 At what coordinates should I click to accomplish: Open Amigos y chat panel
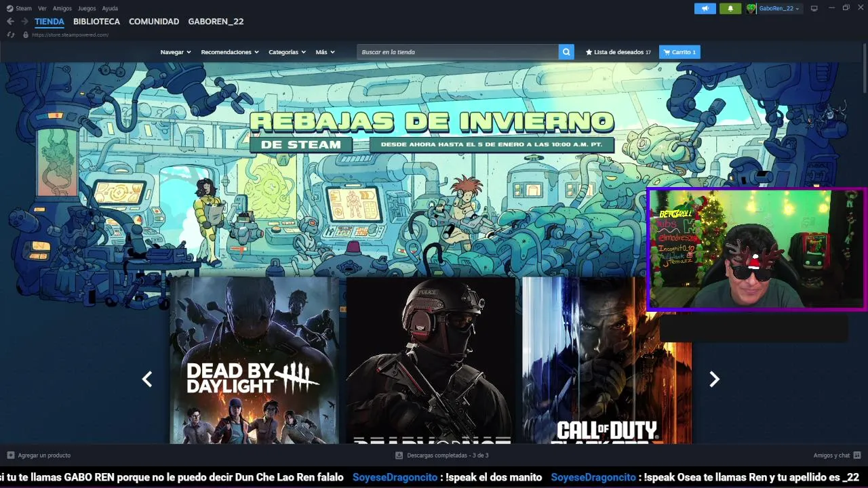coord(837,455)
